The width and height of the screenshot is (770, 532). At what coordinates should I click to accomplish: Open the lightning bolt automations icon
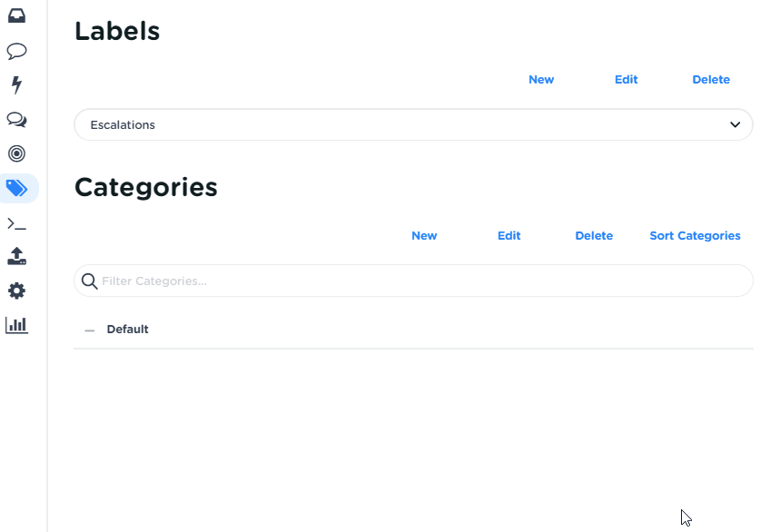(x=16, y=84)
